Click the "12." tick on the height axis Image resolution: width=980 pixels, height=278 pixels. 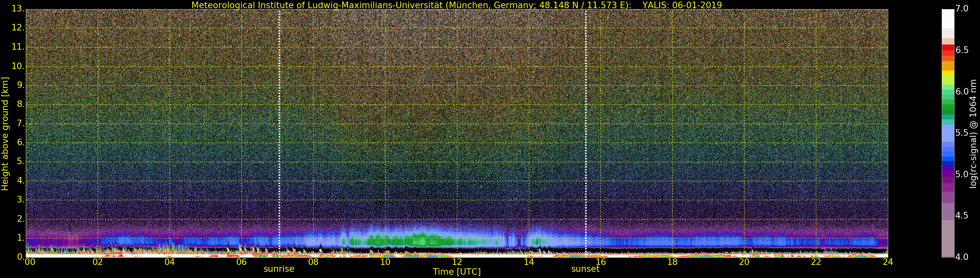(x=18, y=28)
